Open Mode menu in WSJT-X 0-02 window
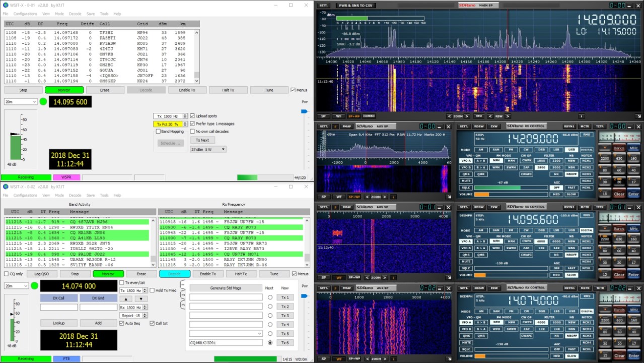Screen dimensions: 644x363 [59, 195]
